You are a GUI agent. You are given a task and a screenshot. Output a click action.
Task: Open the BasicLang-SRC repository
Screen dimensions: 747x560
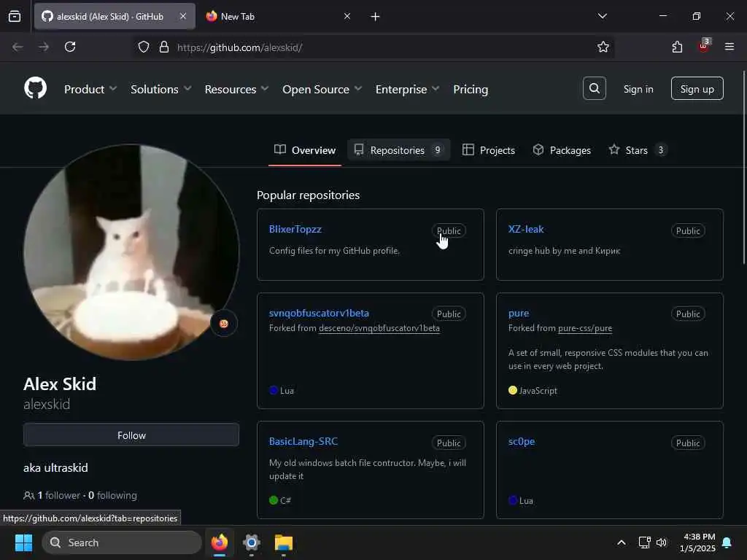(303, 441)
